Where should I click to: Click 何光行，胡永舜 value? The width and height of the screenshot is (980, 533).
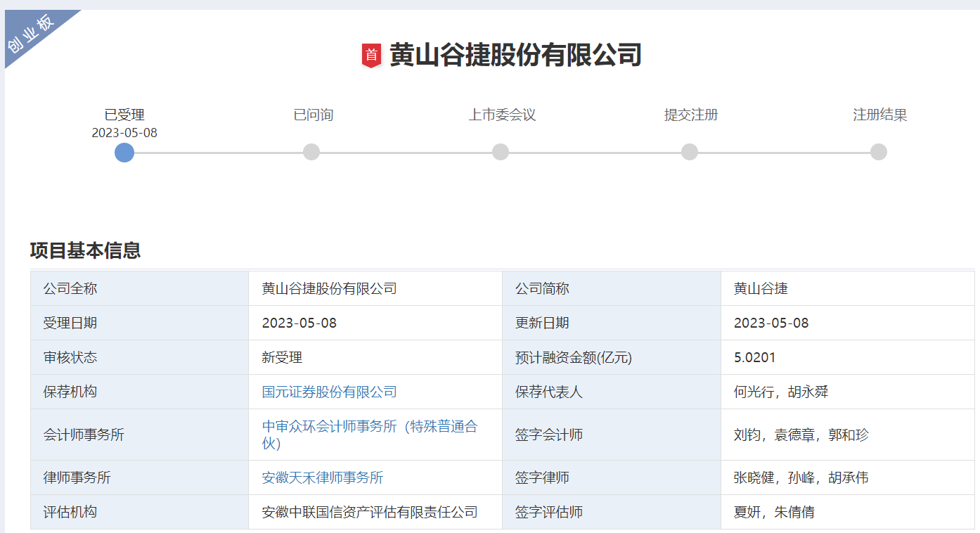[x=781, y=392]
